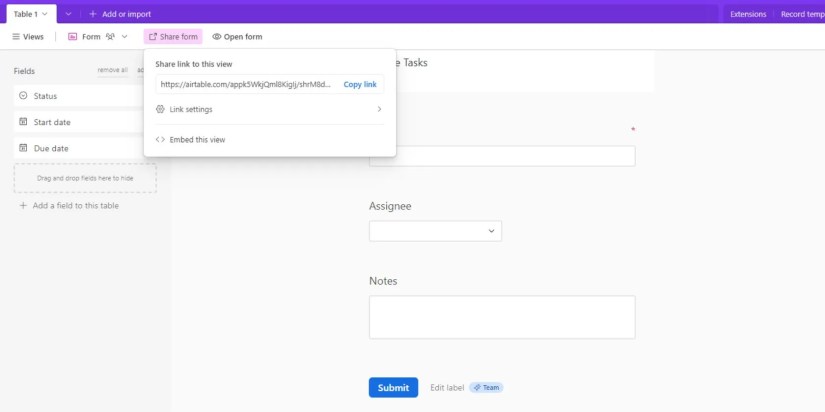Click the plus icon in Add or import
The width and height of the screenshot is (825, 412).
pos(93,14)
